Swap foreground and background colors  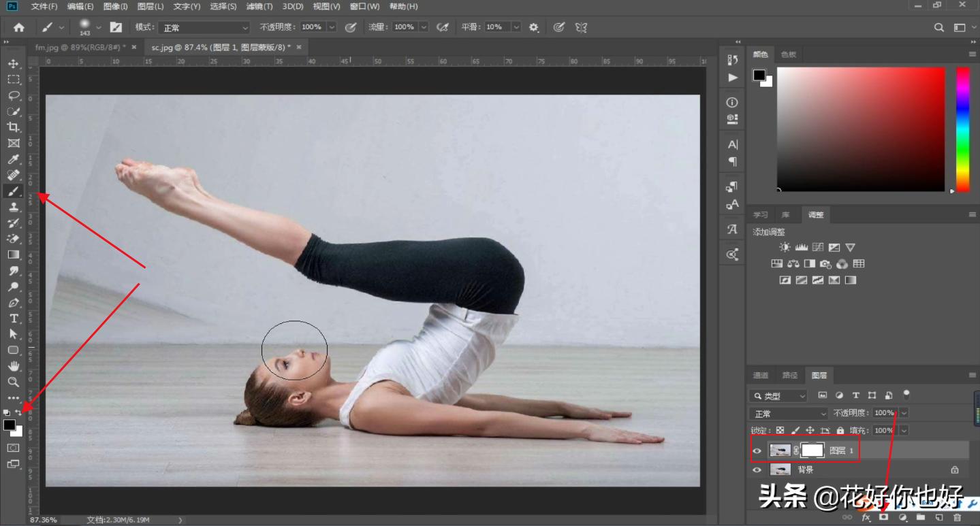[19, 412]
